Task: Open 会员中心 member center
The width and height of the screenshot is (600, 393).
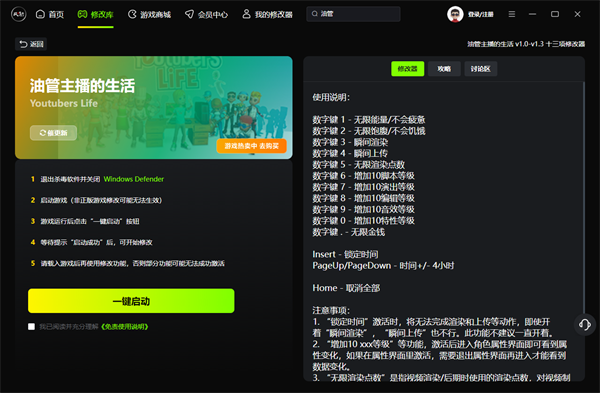Action: (206, 15)
